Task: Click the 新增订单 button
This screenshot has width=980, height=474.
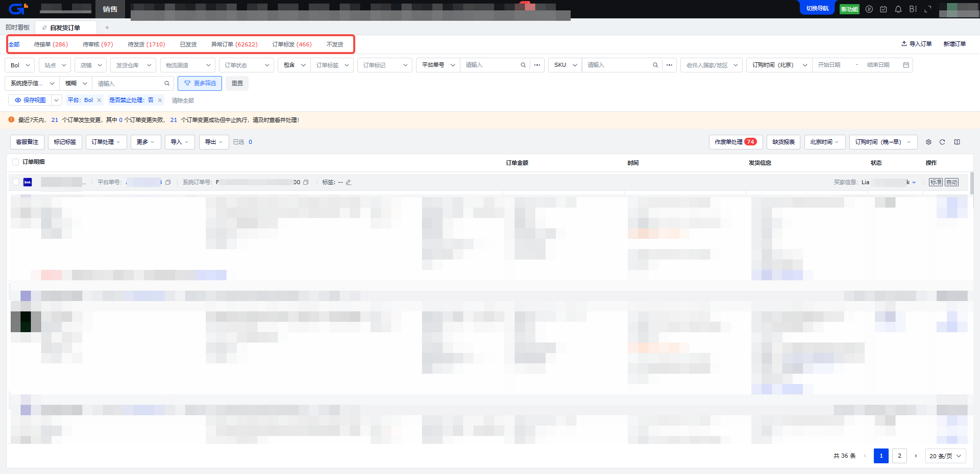Action: pyautogui.click(x=954, y=44)
